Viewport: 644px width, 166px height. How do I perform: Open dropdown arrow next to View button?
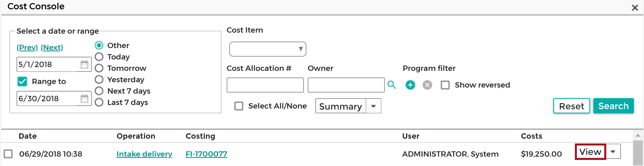613,152
